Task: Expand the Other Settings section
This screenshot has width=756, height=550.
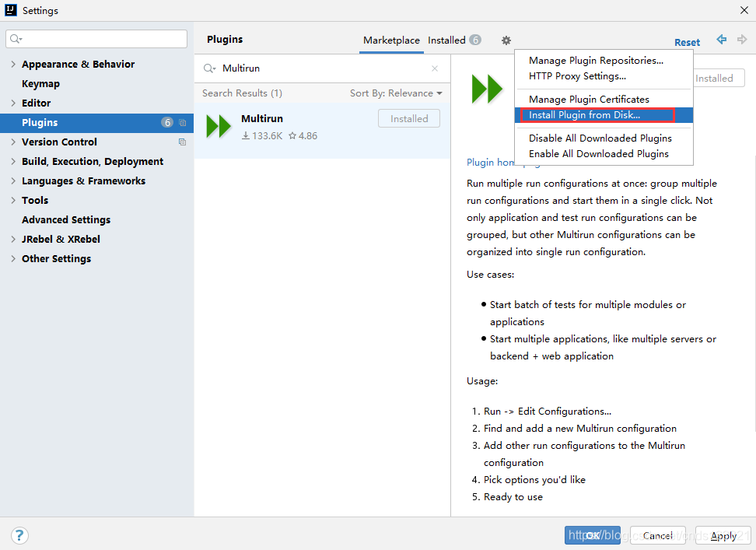Action: point(13,258)
